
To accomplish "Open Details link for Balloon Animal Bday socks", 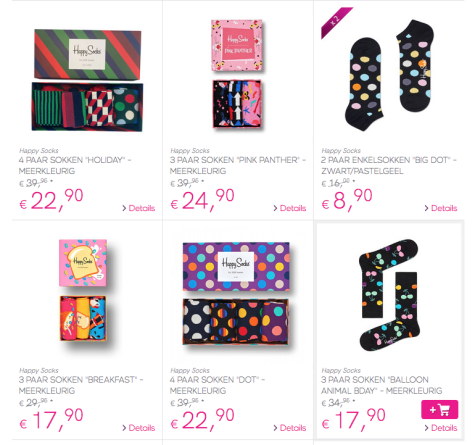I will point(441,428).
